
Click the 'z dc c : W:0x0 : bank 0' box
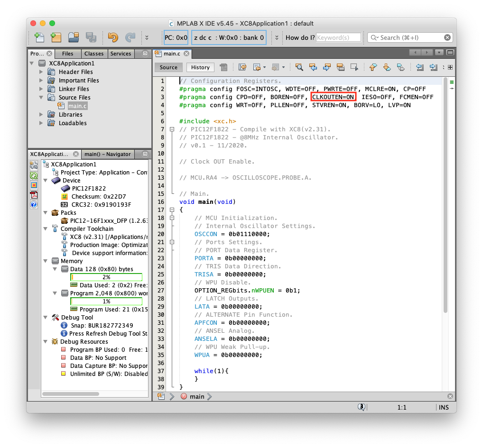(x=229, y=37)
